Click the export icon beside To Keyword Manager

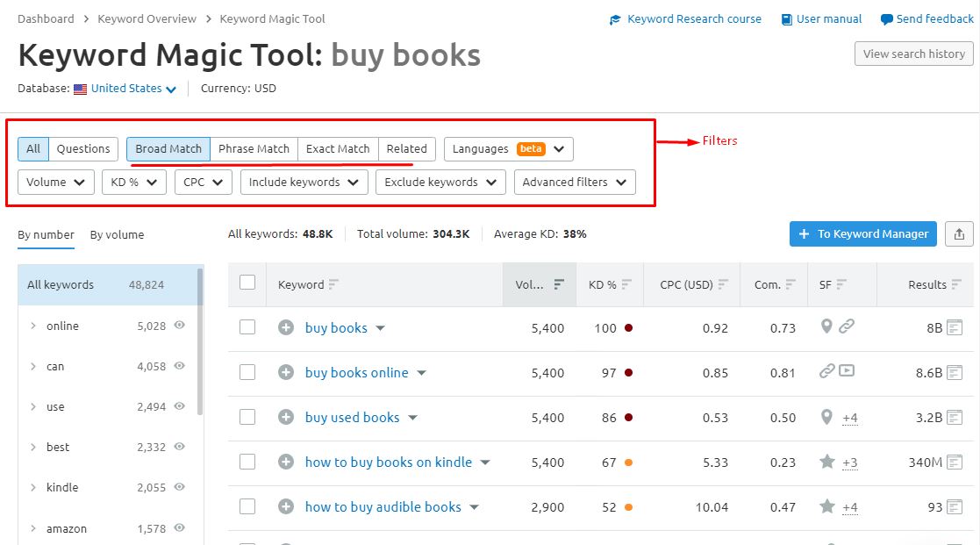958,234
